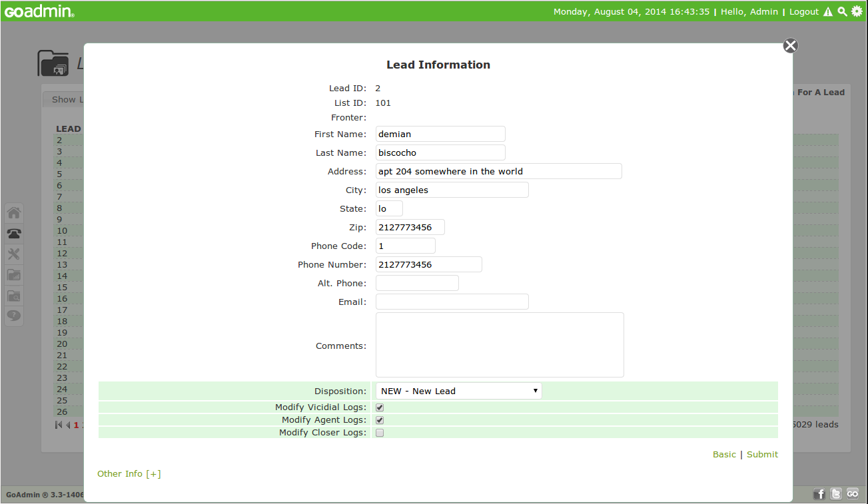
Task: Click the previous page arrow icon
Action: [67, 425]
